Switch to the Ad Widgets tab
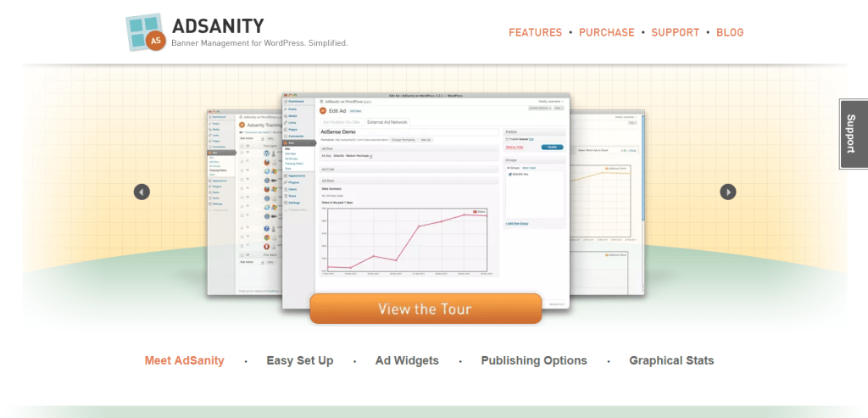The height and width of the screenshot is (418, 868). point(407,360)
